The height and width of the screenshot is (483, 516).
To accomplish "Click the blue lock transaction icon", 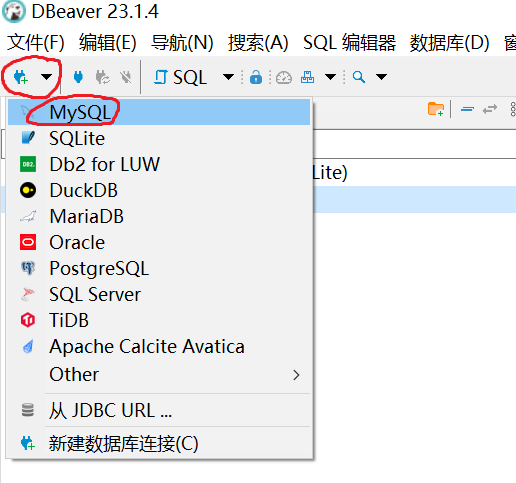I will (256, 77).
